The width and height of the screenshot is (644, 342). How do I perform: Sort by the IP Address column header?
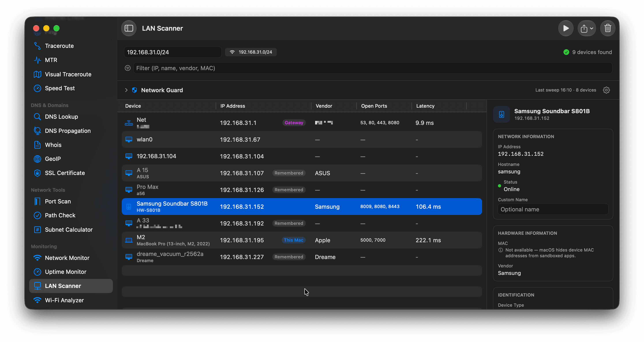click(x=232, y=106)
